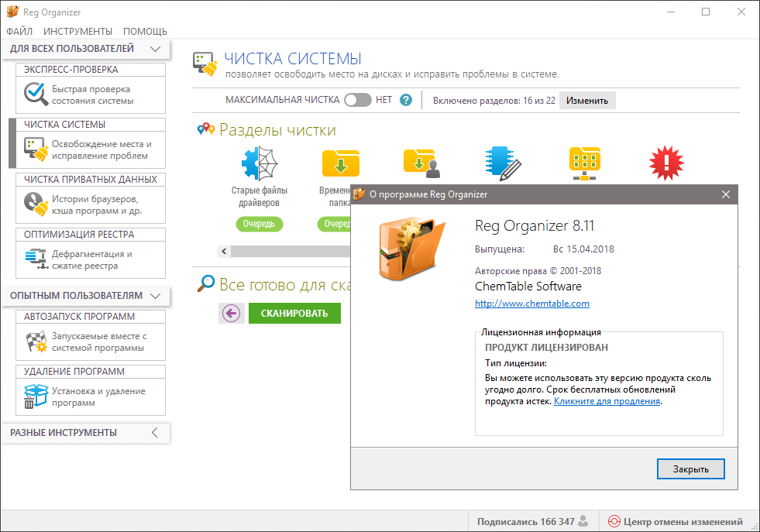This screenshot has width=760, height=532.
Task: Collapse the 'Для всех пользователей' section chevron
Action: [155, 49]
